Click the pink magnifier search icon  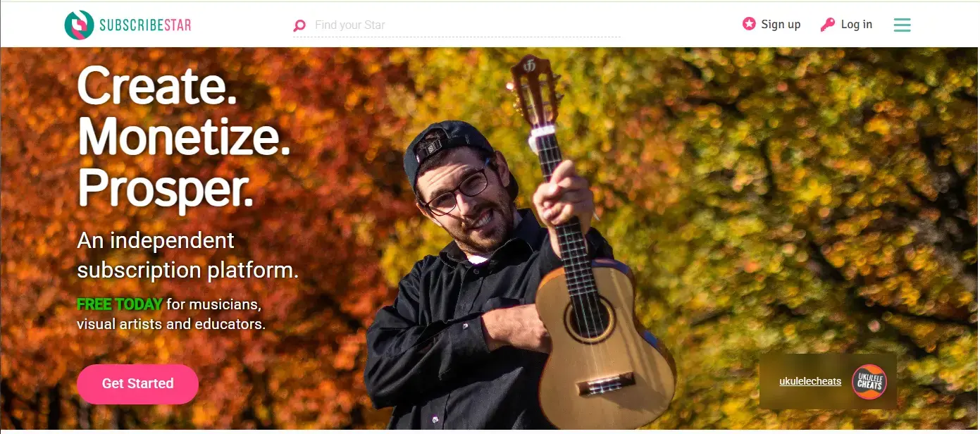[x=299, y=26]
